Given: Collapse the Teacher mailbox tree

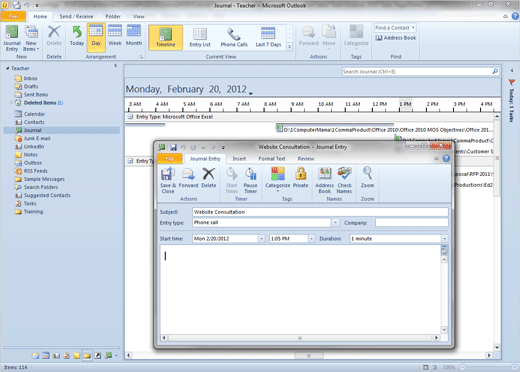Looking at the screenshot, I should click(7, 68).
